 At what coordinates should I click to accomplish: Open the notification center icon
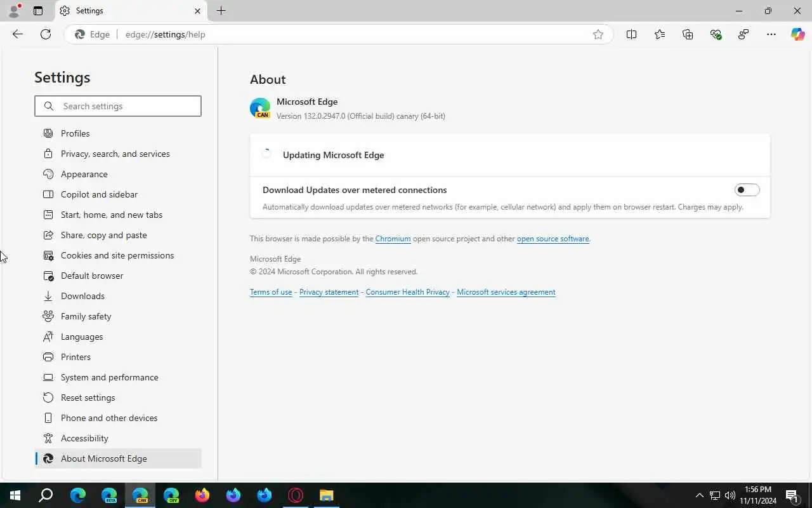792,495
